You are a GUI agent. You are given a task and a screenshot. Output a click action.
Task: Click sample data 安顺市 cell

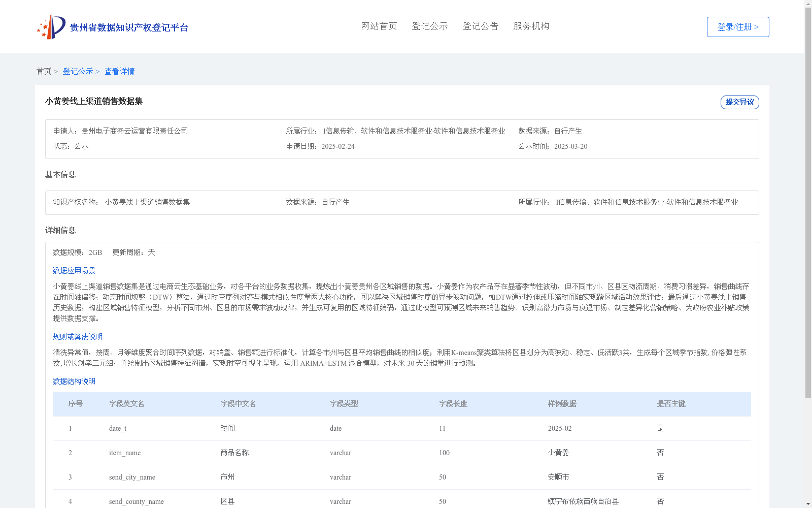pos(559,477)
